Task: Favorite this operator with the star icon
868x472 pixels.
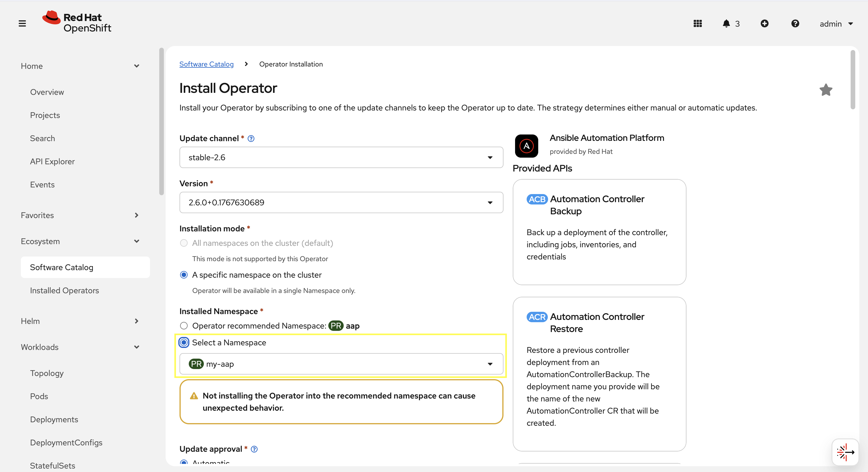Action: tap(826, 89)
